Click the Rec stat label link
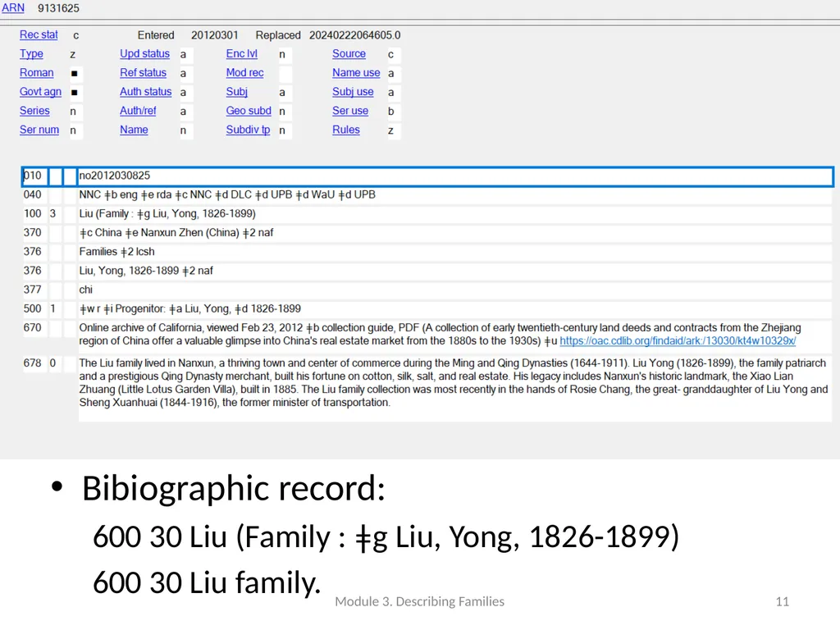The height and width of the screenshot is (630, 840). tap(39, 34)
